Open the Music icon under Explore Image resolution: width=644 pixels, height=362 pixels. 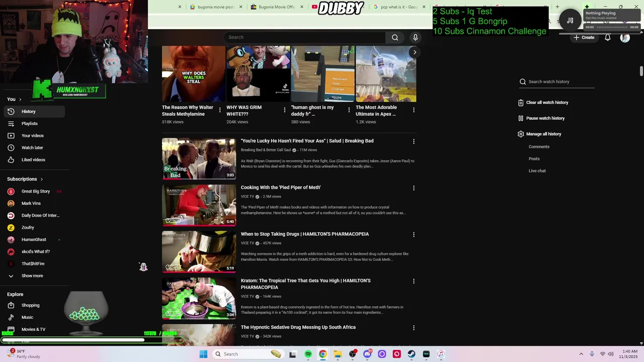tap(11, 317)
